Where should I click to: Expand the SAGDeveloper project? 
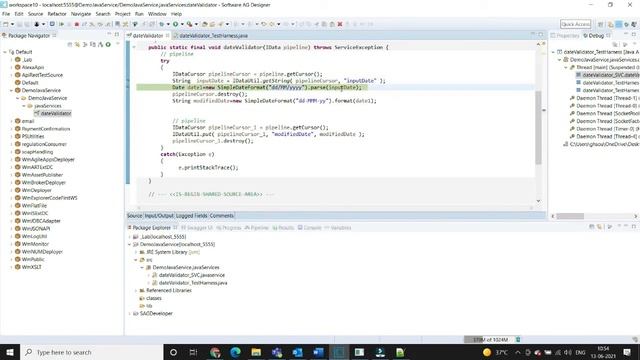pyautogui.click(x=130, y=313)
